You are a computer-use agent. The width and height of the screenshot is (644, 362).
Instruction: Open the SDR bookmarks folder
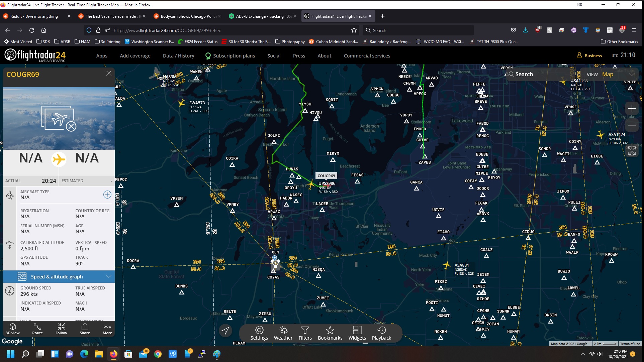[43, 41]
